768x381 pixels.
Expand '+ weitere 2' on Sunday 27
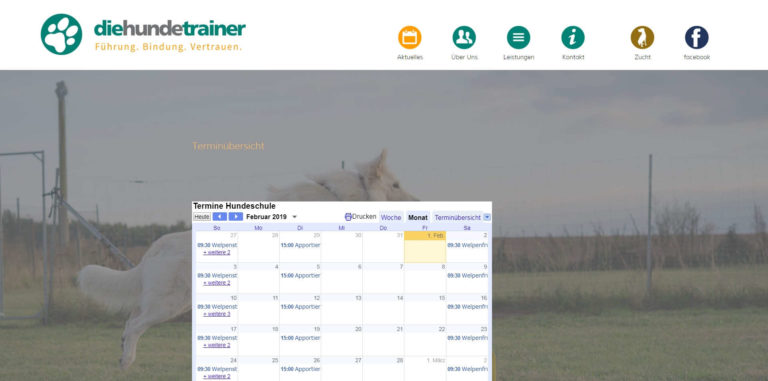(216, 252)
